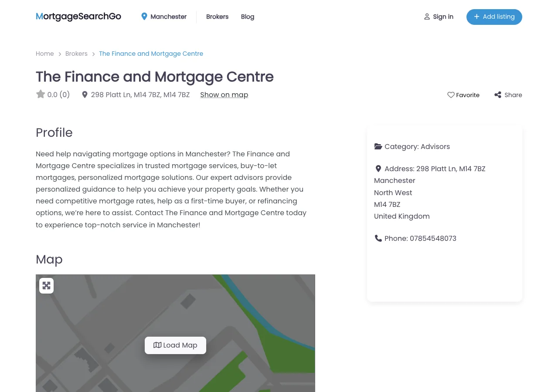Click the chevron after Home in breadcrumb
This screenshot has height=392, width=558.
click(60, 54)
